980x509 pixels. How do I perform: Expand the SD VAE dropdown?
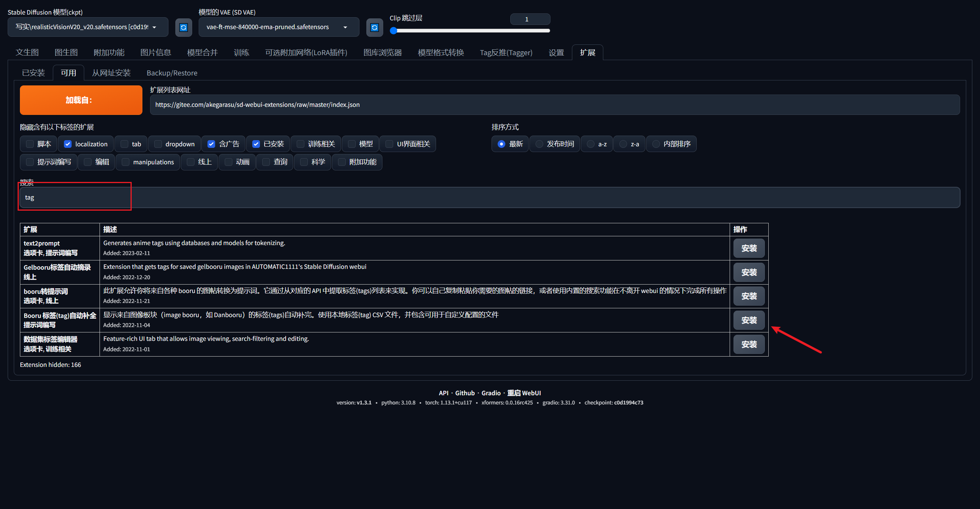point(279,27)
